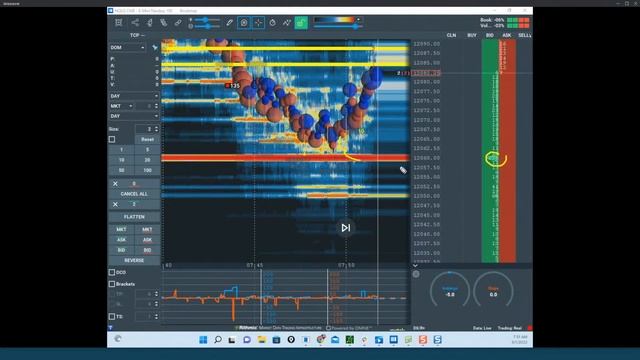640x360 pixels.
Task: Click the line graph indicator icon
Action: coord(287,23)
